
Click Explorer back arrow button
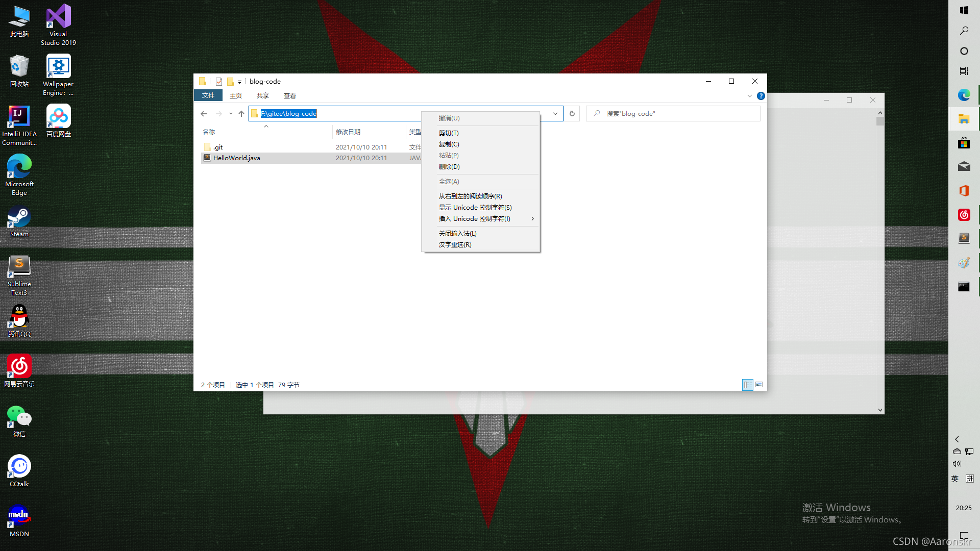(204, 113)
